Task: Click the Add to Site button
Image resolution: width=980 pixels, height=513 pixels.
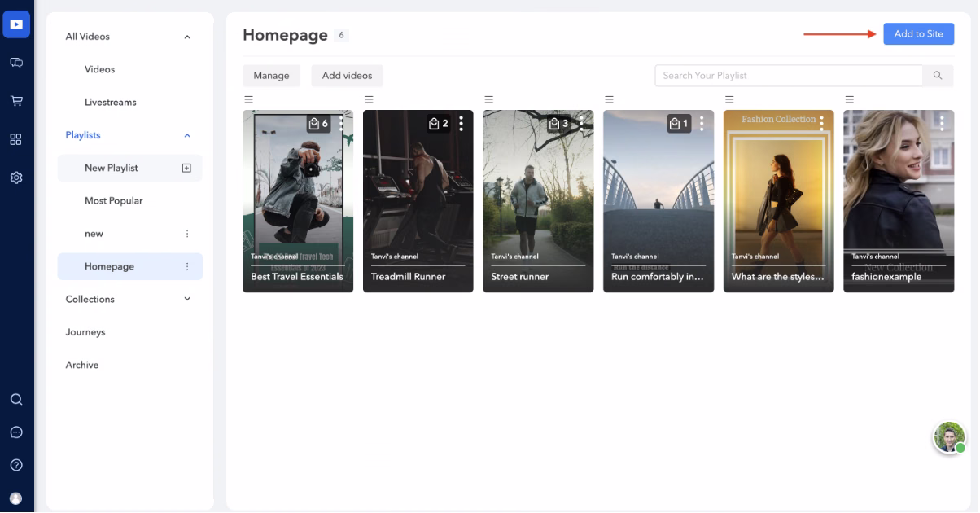Action: [x=919, y=34]
